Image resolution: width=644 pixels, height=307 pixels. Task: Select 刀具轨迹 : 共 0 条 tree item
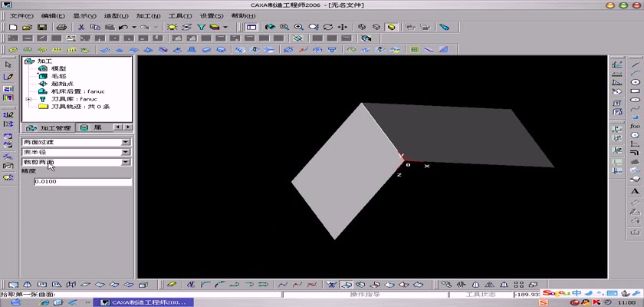pyautogui.click(x=80, y=107)
